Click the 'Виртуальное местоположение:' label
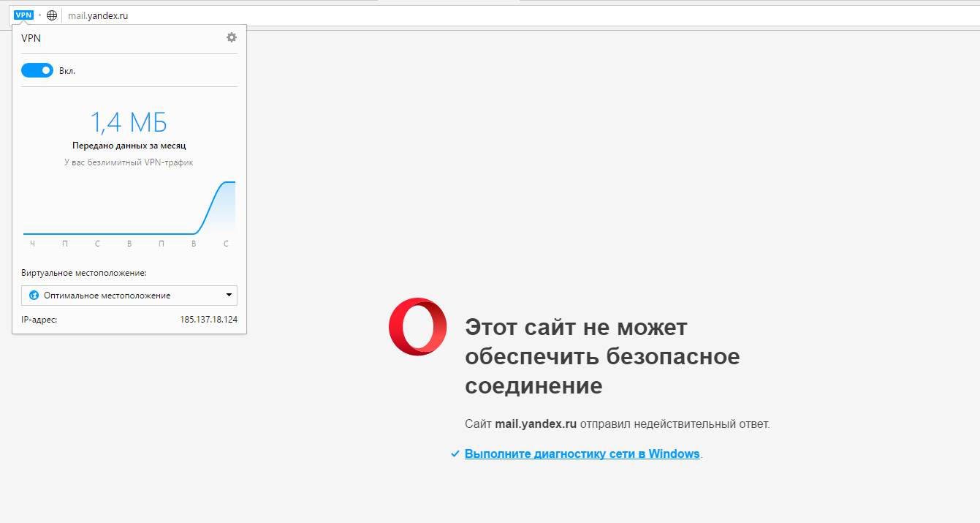Image resolution: width=980 pixels, height=523 pixels. pos(84,273)
